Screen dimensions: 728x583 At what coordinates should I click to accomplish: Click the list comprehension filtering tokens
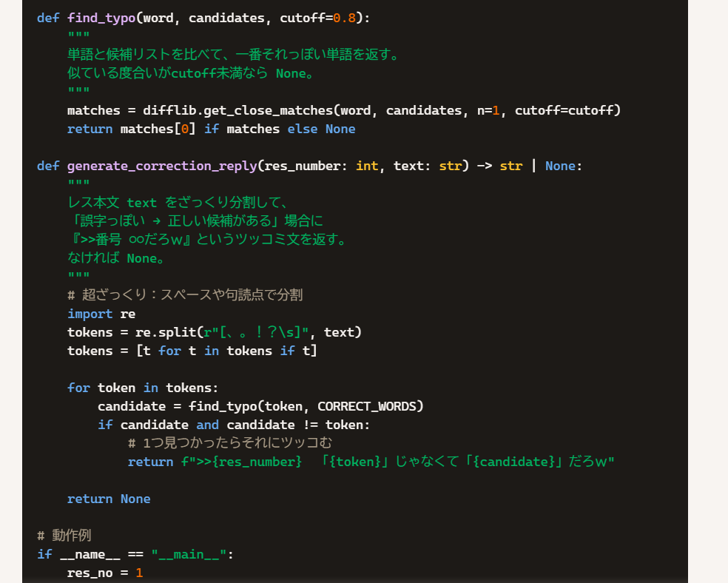tap(226, 351)
